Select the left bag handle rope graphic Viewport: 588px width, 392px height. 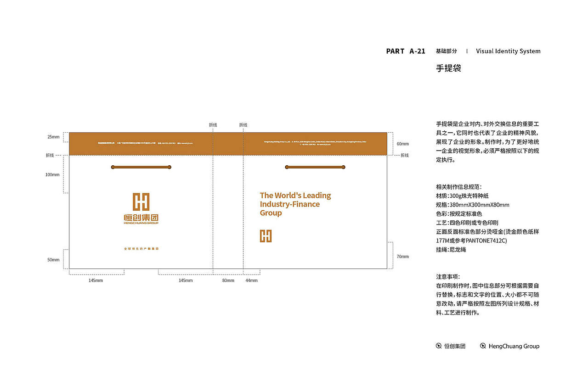coord(141,167)
